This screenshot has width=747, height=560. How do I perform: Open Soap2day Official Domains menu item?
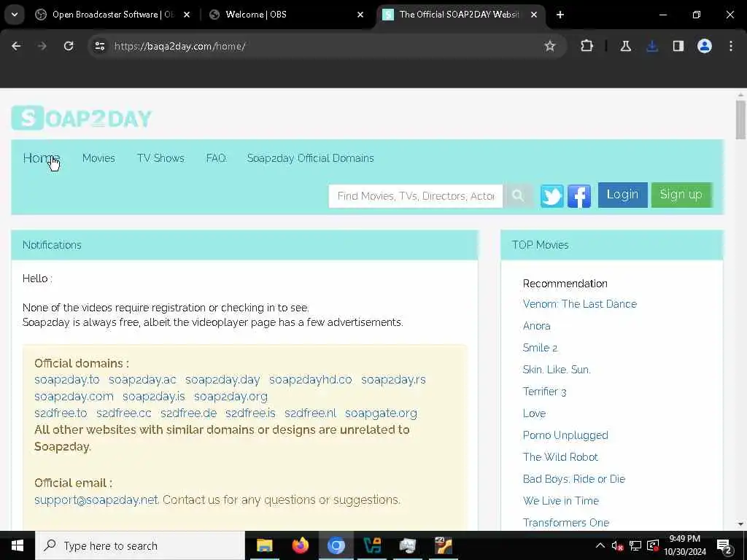[x=310, y=158]
